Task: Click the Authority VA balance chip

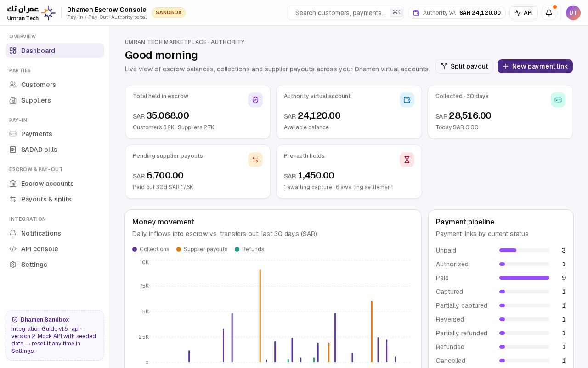Action: [457, 13]
